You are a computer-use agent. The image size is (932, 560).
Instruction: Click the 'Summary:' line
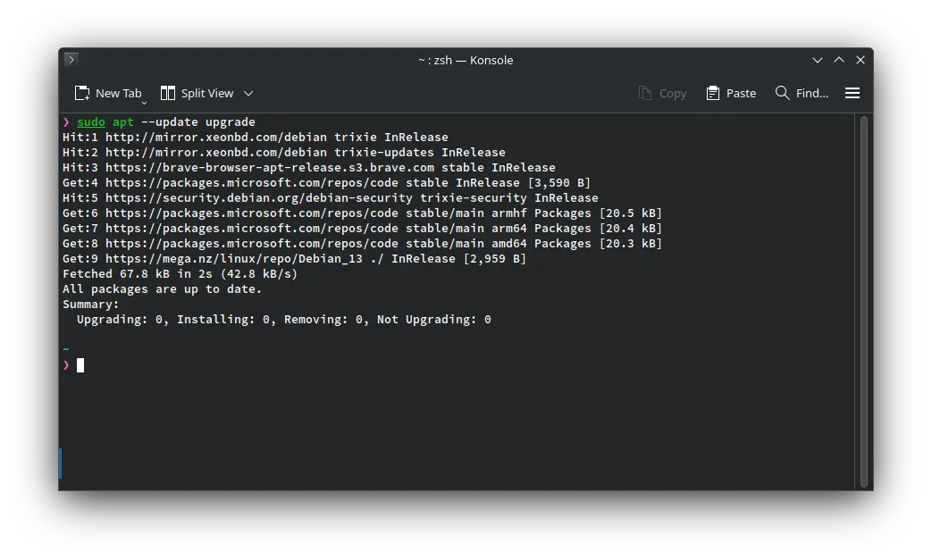coord(91,305)
